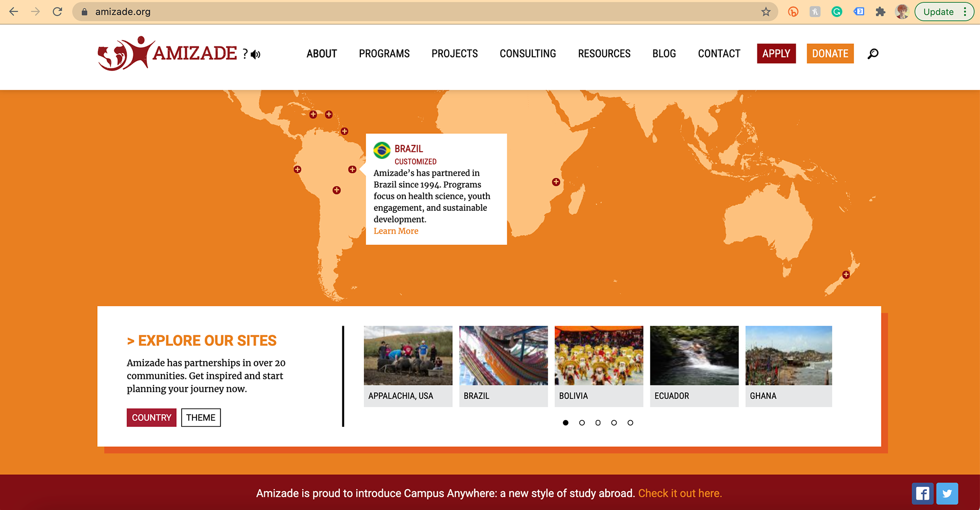The width and height of the screenshot is (980, 510).
Task: Click the EXPLORE OUR SITES heading
Action: click(x=202, y=341)
